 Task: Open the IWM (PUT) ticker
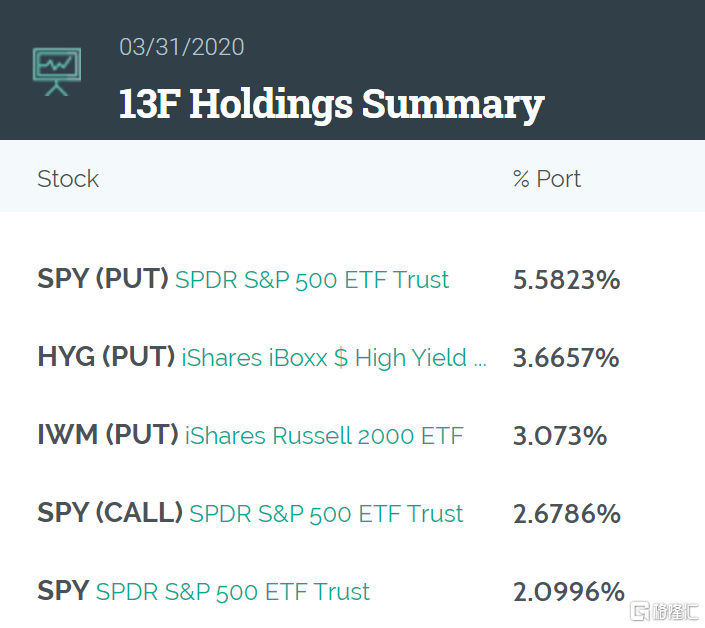(x=108, y=435)
